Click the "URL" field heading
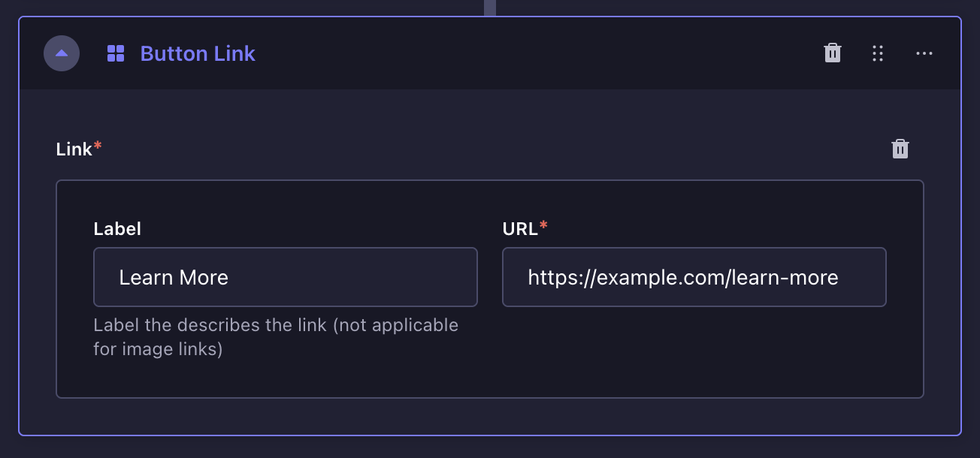 520,229
